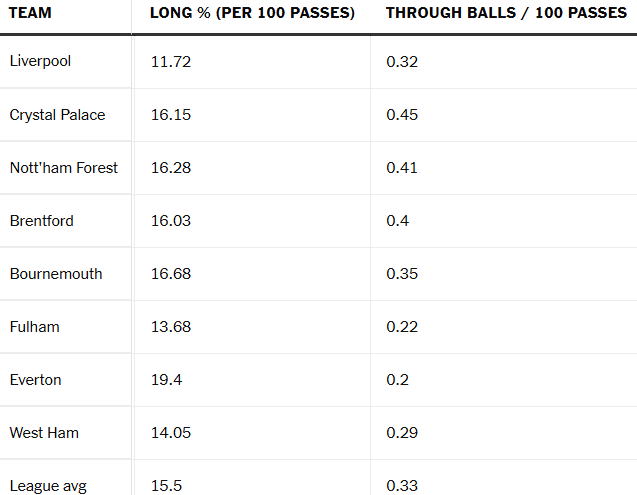
Task: Click the Nott'ham Forest team name
Action: point(64,168)
